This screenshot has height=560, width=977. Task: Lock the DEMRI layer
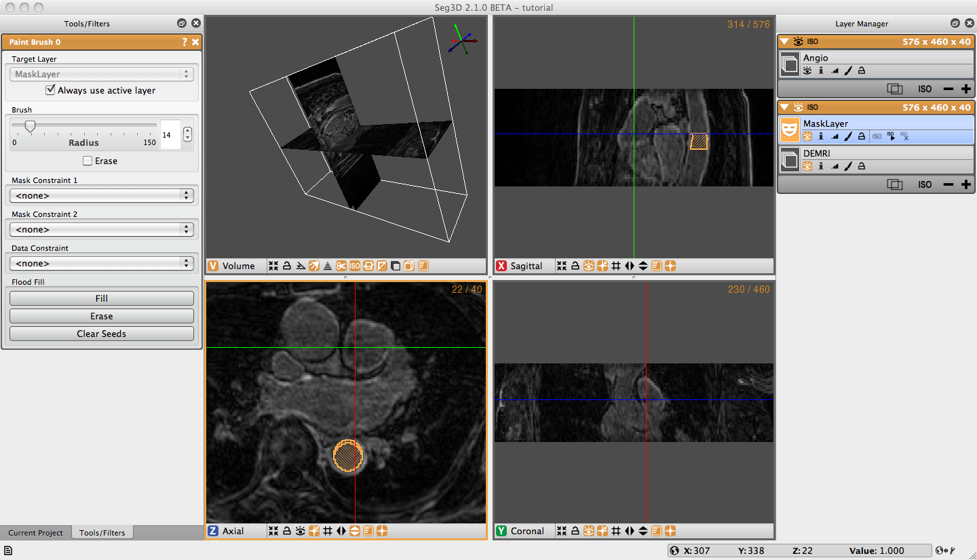(x=862, y=166)
